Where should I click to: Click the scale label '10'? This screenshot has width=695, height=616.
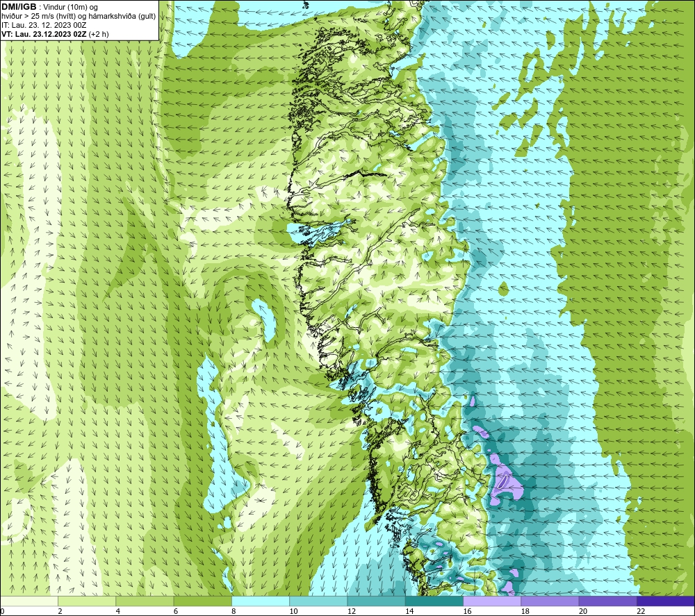pos(294,612)
